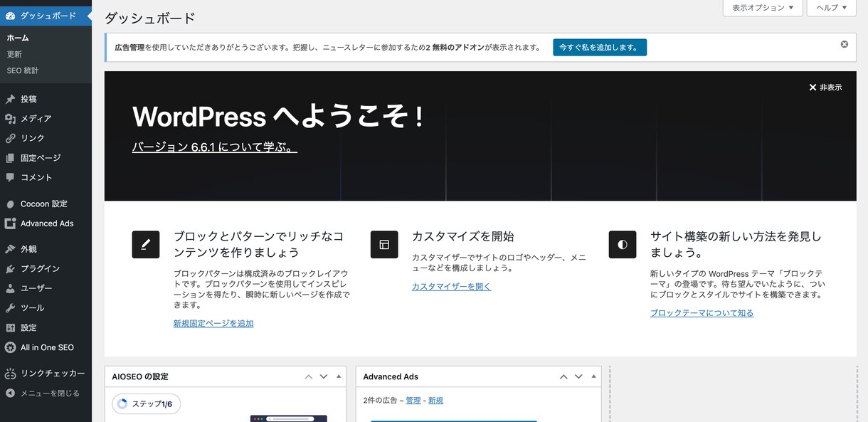Click the plug icon beside プラグイン
This screenshot has height=422, width=868.
[x=10, y=269]
